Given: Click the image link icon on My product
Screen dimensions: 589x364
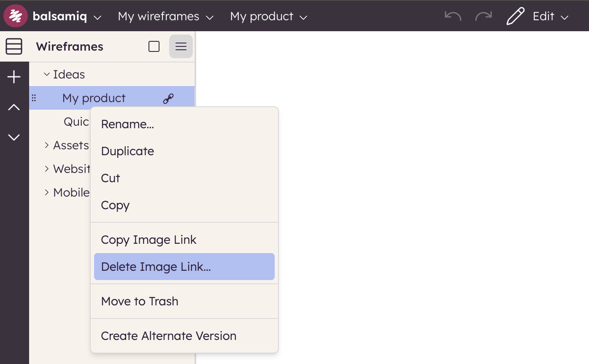Looking at the screenshot, I should pyautogui.click(x=168, y=98).
